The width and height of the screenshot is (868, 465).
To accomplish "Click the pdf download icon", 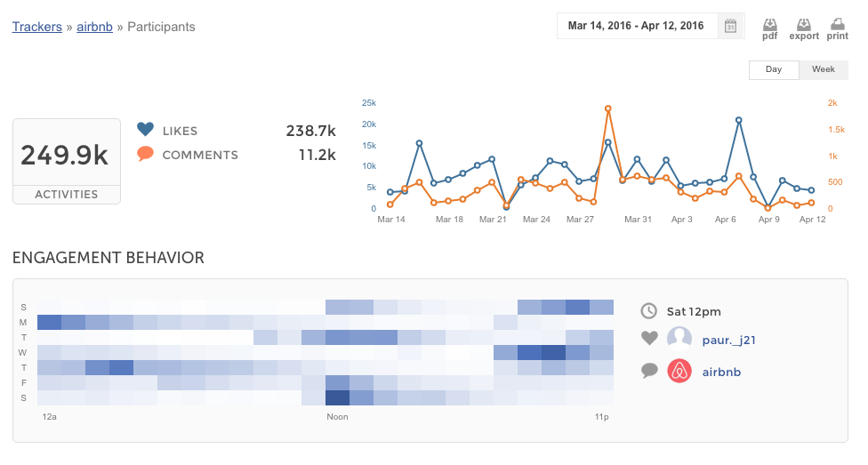I will (770, 25).
